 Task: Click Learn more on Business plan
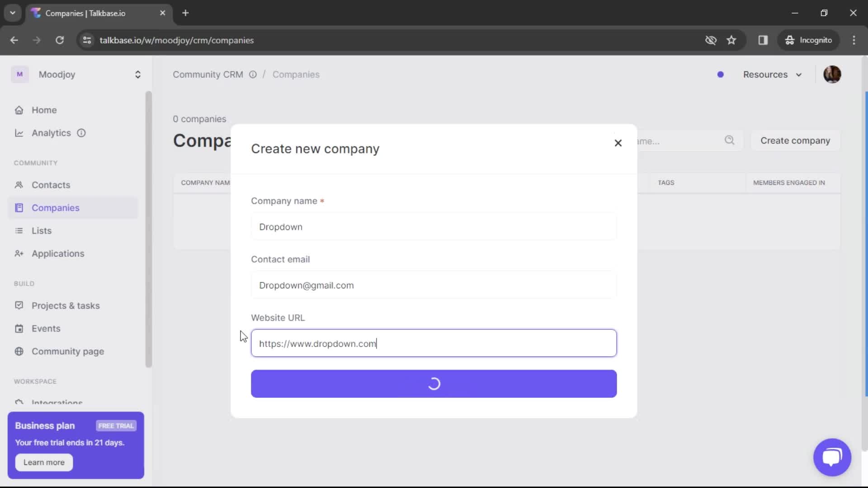[43, 462]
